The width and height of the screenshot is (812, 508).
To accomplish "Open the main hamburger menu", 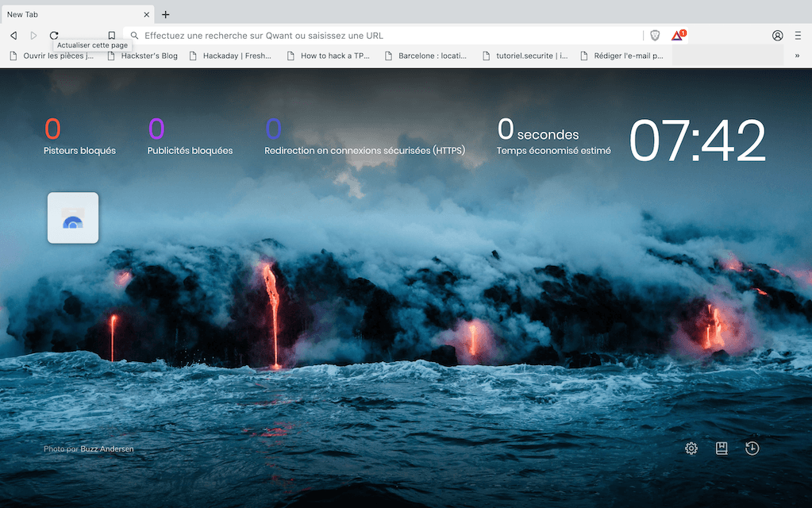I will coord(798,36).
